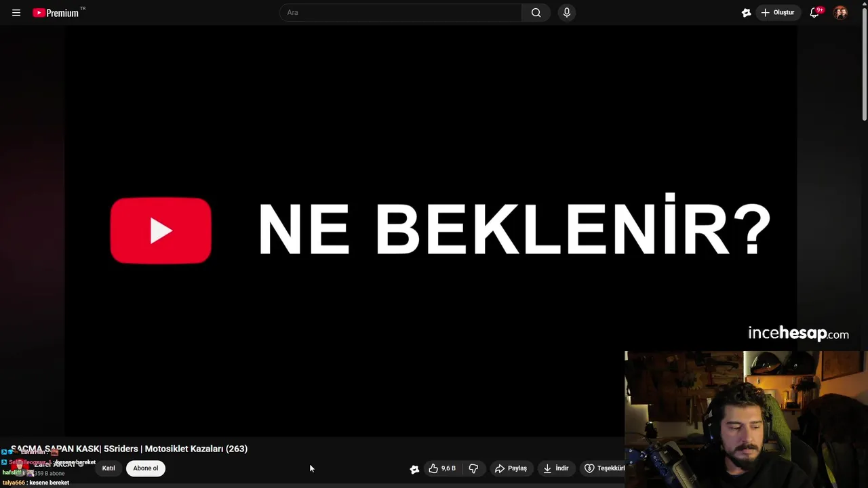Share the video via Paylaş

511,468
